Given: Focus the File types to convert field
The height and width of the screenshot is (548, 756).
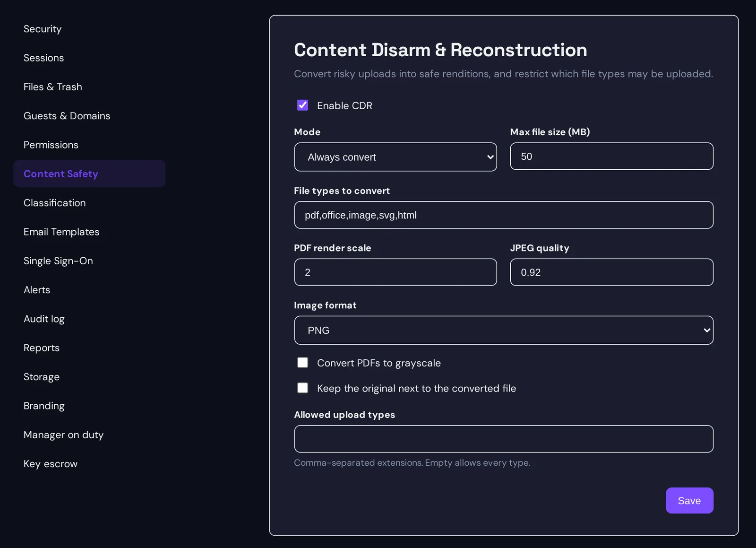Looking at the screenshot, I should coord(504,215).
